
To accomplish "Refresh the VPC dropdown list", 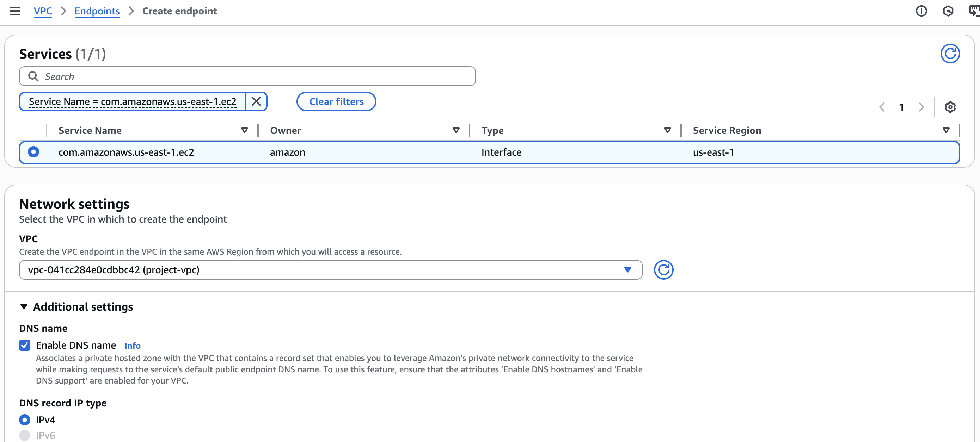I will point(663,270).
